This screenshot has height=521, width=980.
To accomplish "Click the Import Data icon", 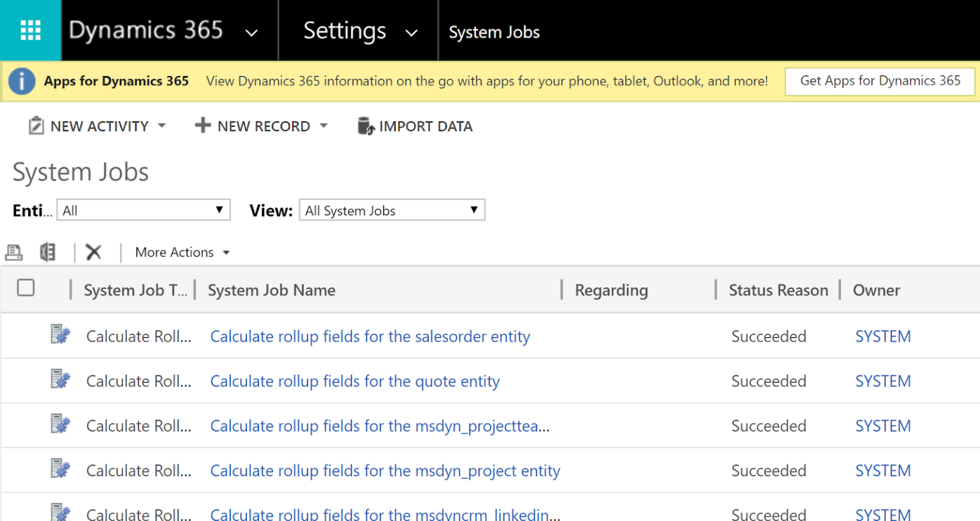I will [x=366, y=126].
